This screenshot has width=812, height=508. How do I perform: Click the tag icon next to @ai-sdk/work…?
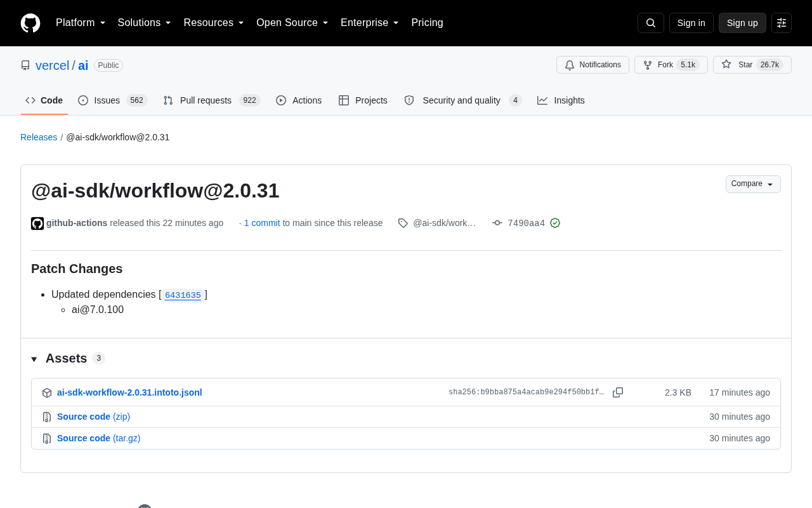(x=403, y=223)
